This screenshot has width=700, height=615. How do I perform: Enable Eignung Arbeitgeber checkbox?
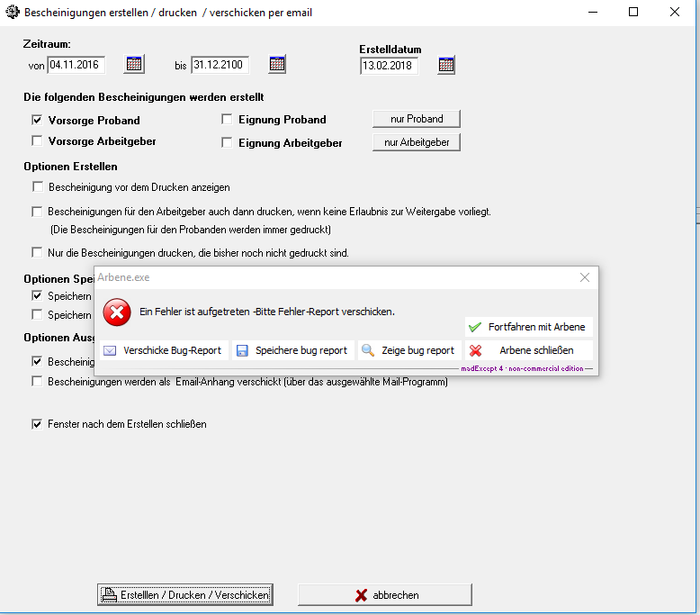coord(227,142)
